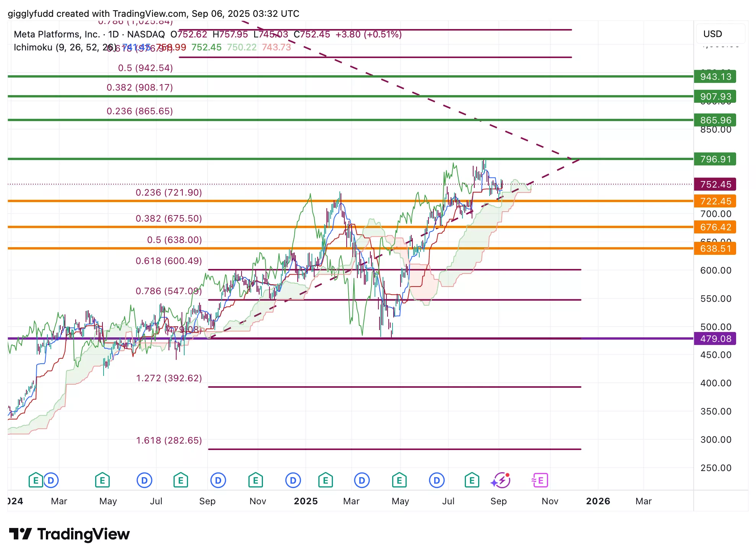Click the 700.00 price axis value
The image size is (756, 557).
tap(716, 214)
